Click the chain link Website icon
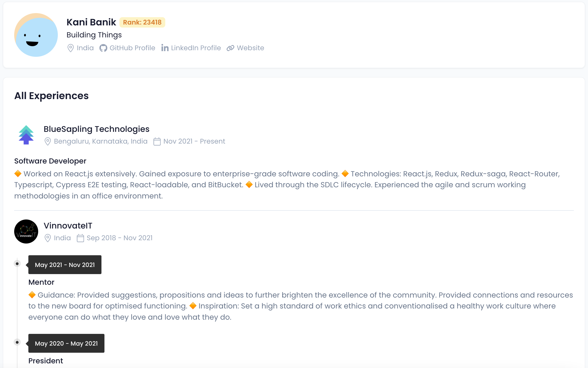This screenshot has height=368, width=588. pos(230,48)
